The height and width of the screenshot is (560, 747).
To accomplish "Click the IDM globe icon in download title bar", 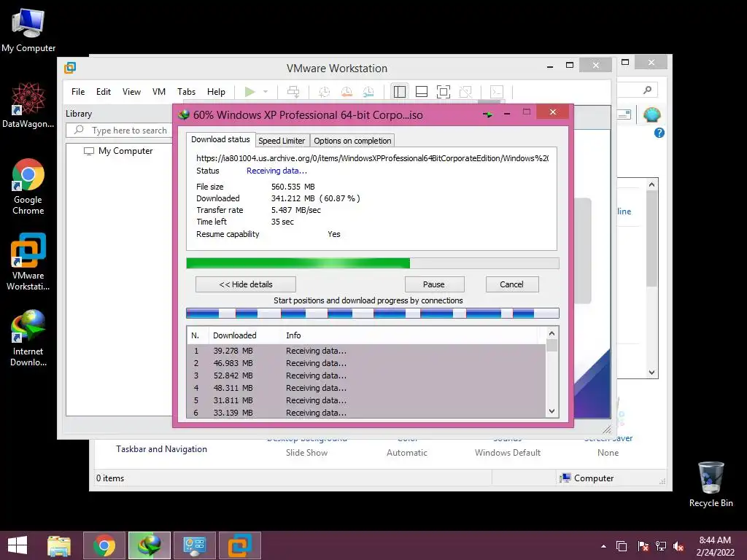I will click(x=184, y=114).
